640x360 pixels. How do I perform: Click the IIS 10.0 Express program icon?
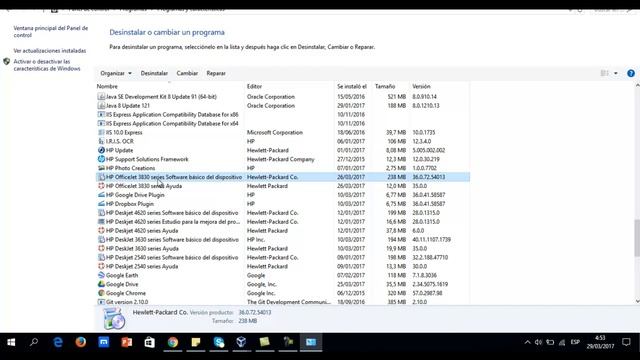(x=101, y=132)
